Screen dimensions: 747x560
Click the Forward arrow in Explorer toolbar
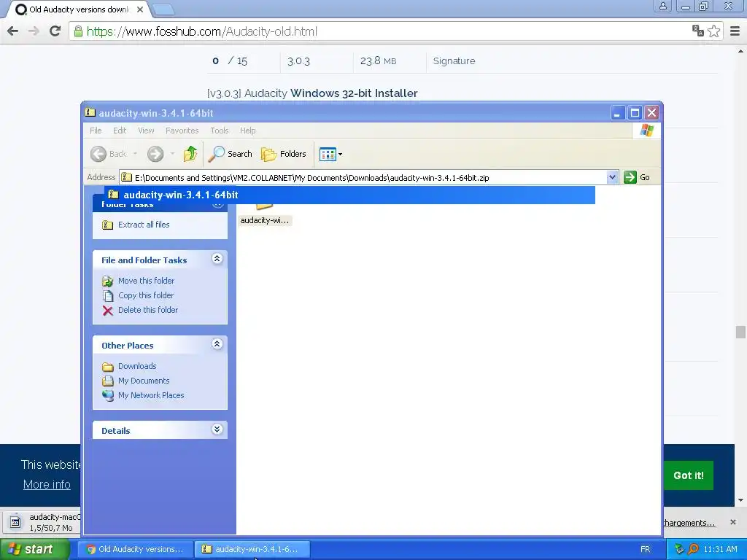[x=155, y=154]
